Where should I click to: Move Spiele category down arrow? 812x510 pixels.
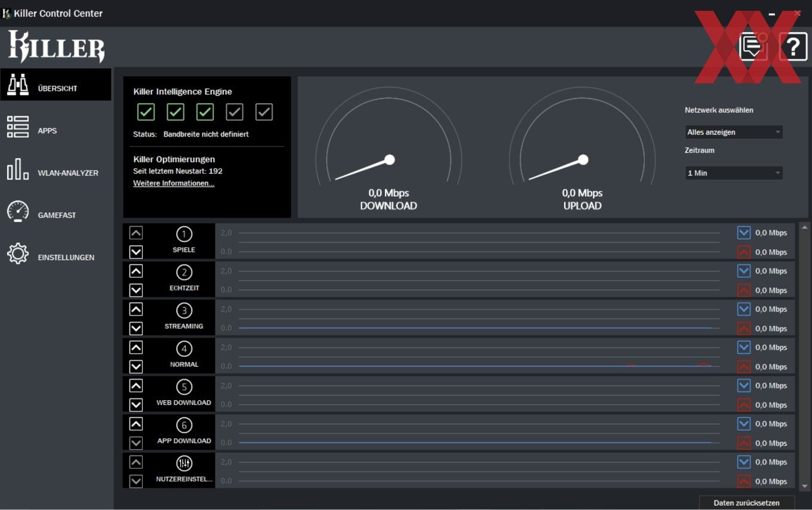point(136,252)
